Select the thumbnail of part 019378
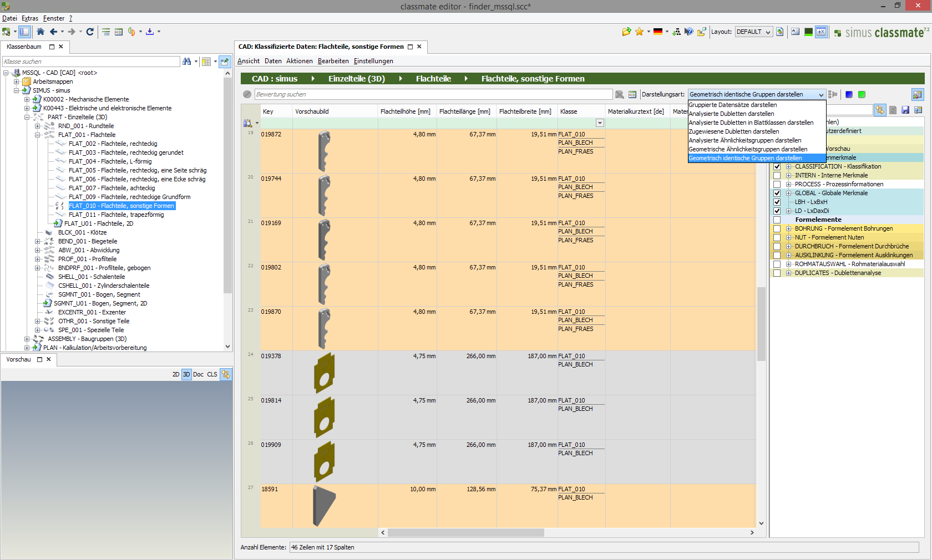 tap(324, 373)
